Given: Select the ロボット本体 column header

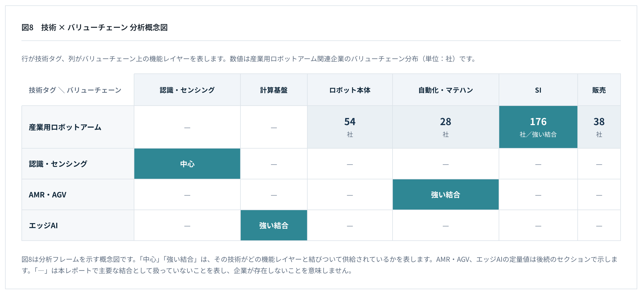Looking at the screenshot, I should point(350,90).
